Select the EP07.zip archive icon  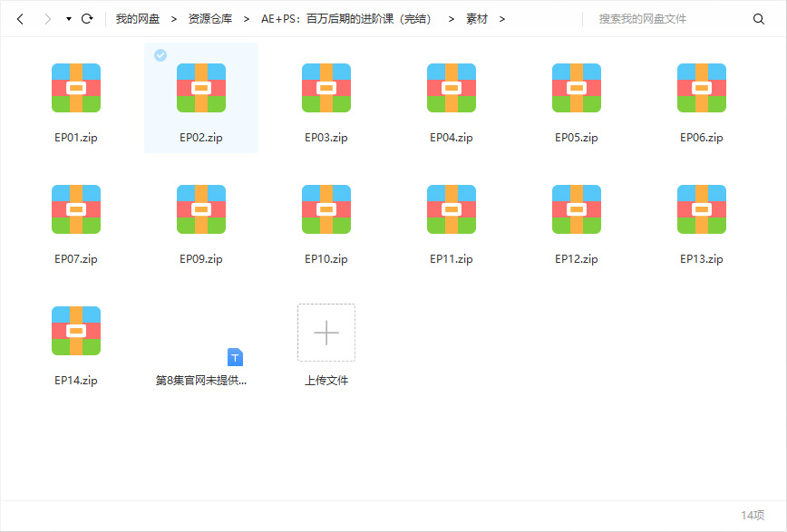[76, 209]
